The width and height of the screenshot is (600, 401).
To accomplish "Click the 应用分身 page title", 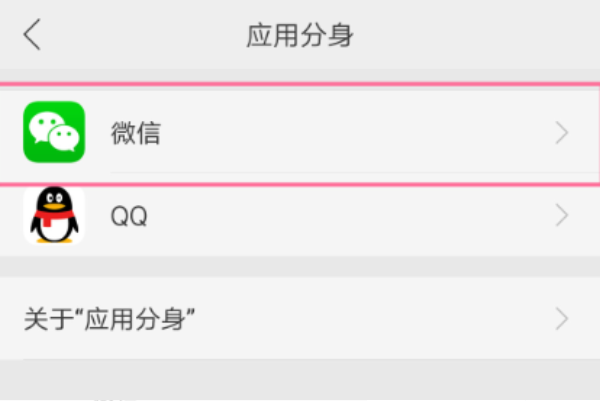I will [x=300, y=35].
